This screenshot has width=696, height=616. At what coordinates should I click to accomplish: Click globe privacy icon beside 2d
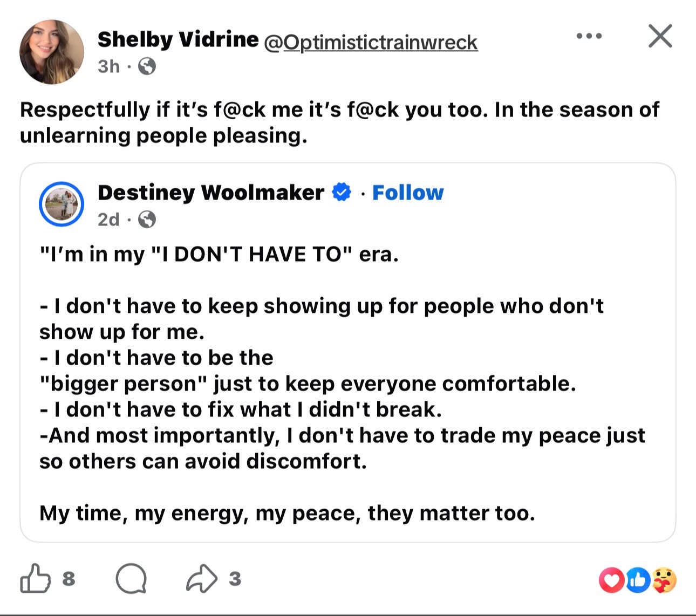pyautogui.click(x=147, y=220)
